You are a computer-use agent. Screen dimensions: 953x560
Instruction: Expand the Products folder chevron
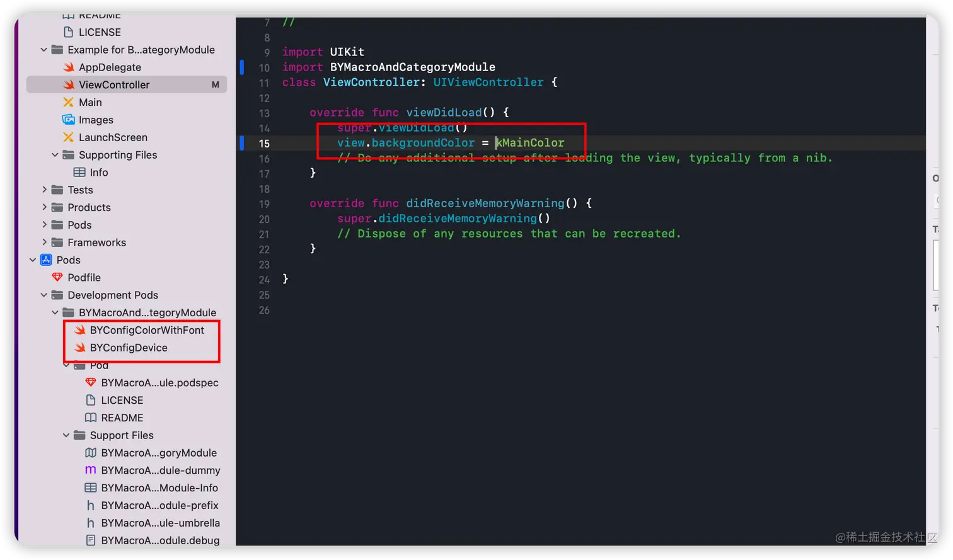click(x=44, y=207)
